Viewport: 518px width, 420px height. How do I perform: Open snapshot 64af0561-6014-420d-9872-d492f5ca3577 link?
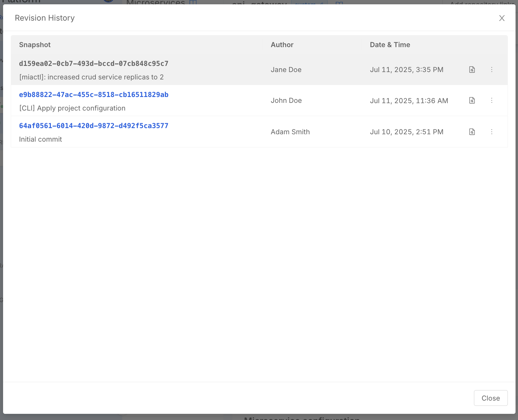click(94, 126)
